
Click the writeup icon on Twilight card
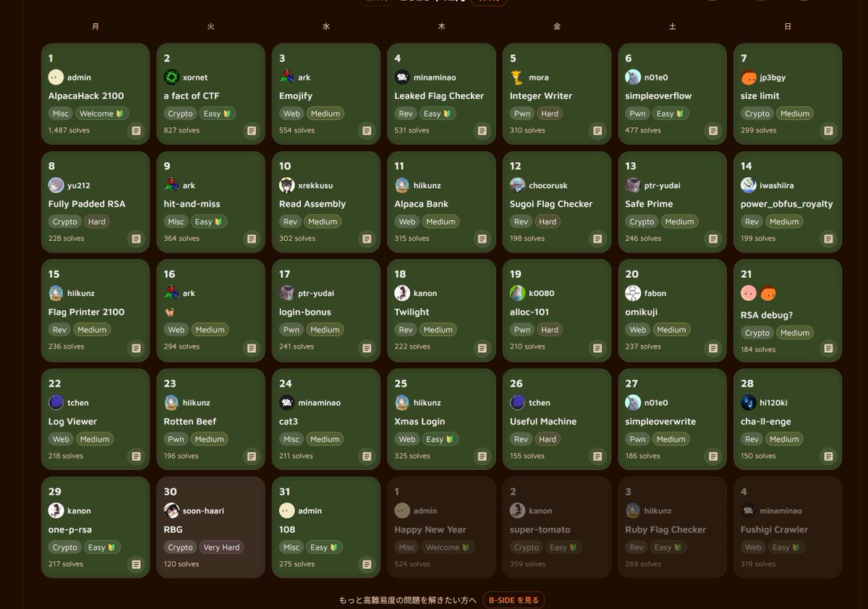(x=482, y=347)
